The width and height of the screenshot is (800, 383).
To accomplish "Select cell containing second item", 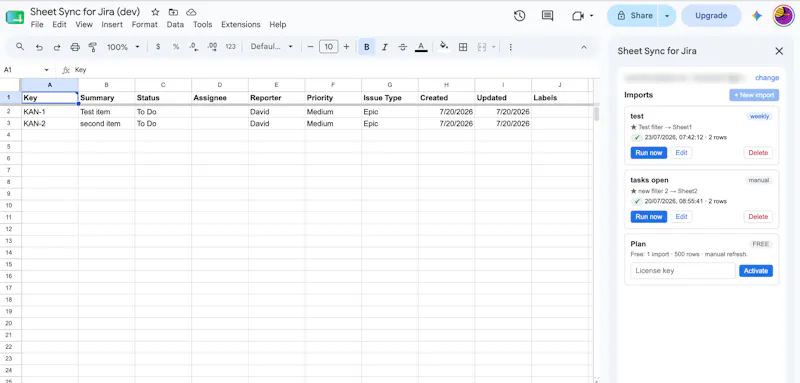I will (106, 123).
